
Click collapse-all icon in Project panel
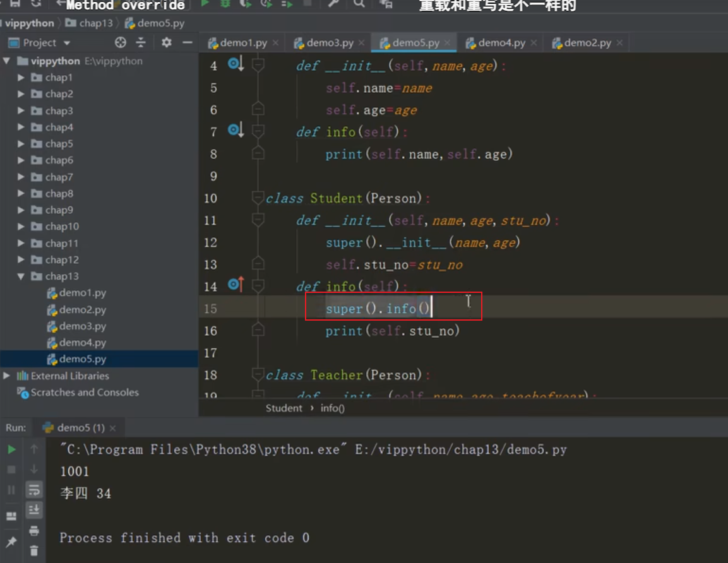(141, 43)
